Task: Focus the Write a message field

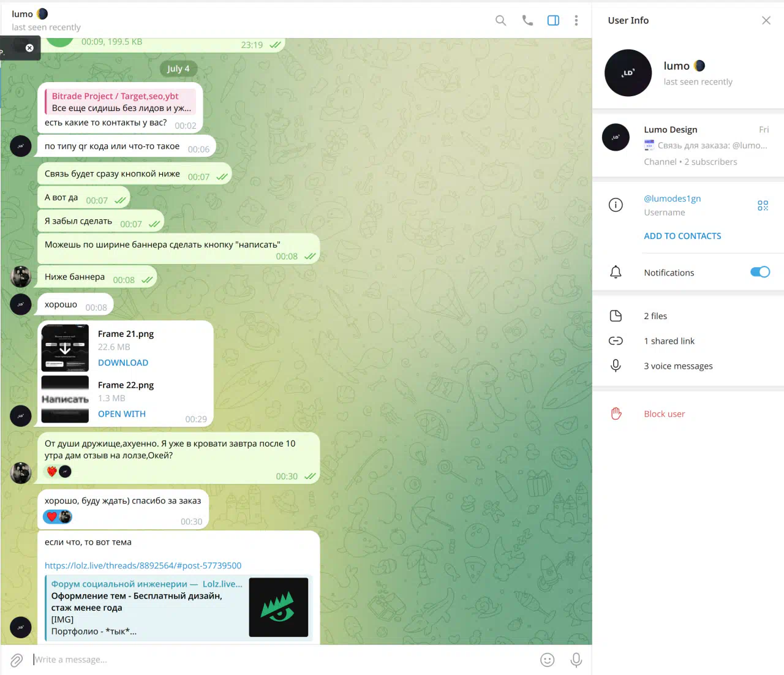Action: pyautogui.click(x=282, y=660)
